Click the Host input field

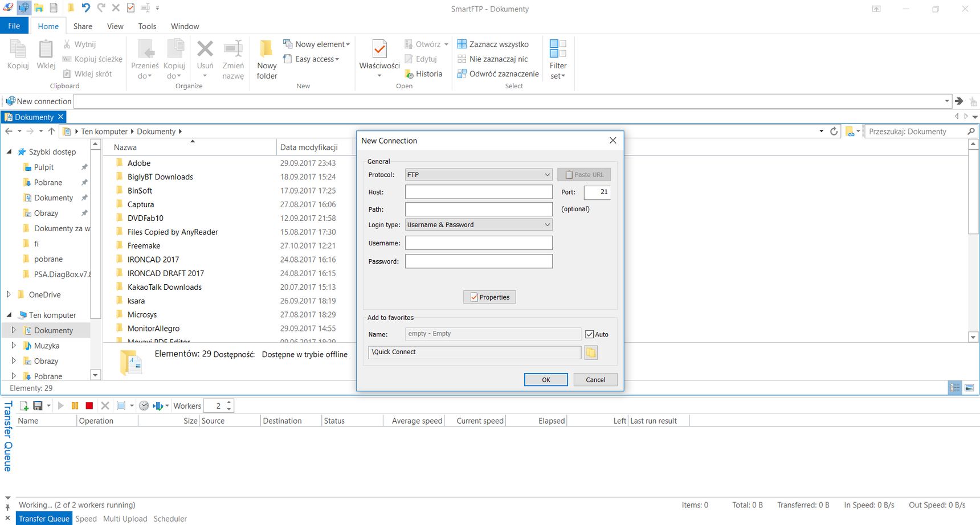pos(479,192)
